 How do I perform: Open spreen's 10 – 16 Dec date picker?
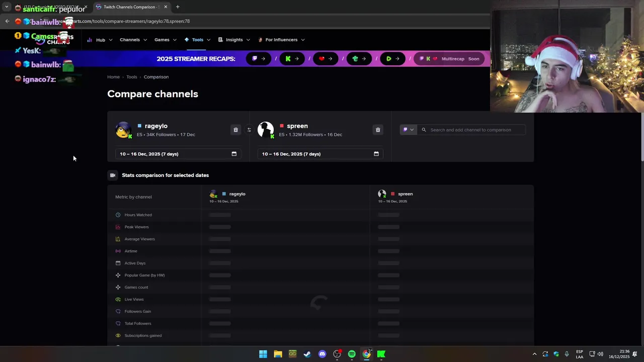click(320, 154)
